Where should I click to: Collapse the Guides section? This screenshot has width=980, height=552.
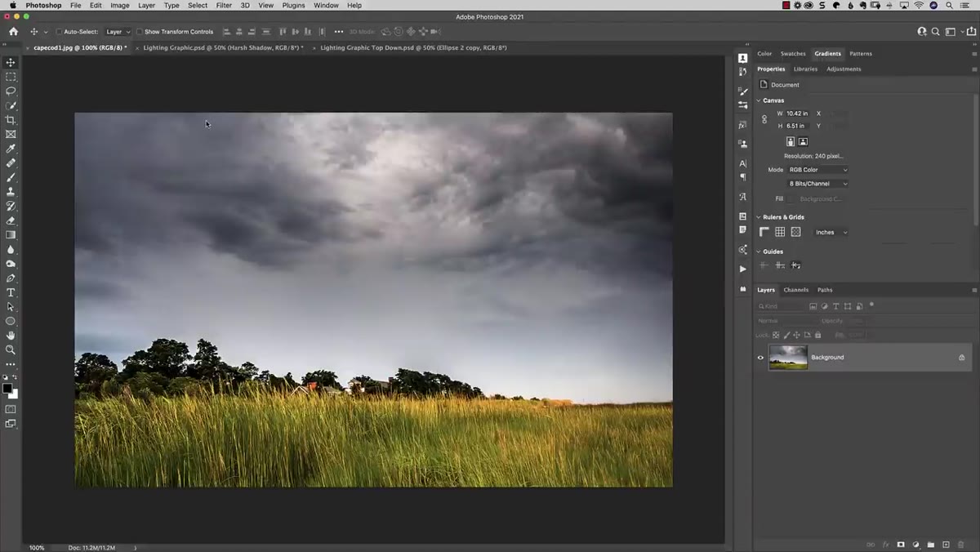pos(758,252)
